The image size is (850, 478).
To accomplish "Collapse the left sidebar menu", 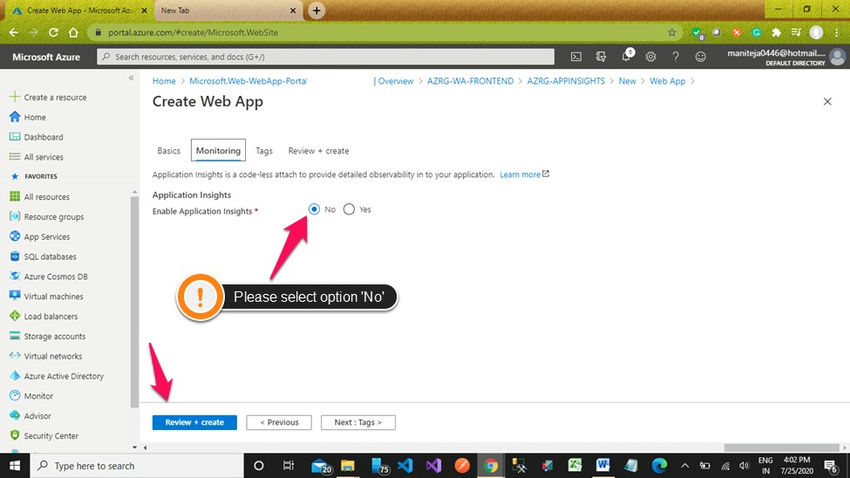I will click(131, 78).
